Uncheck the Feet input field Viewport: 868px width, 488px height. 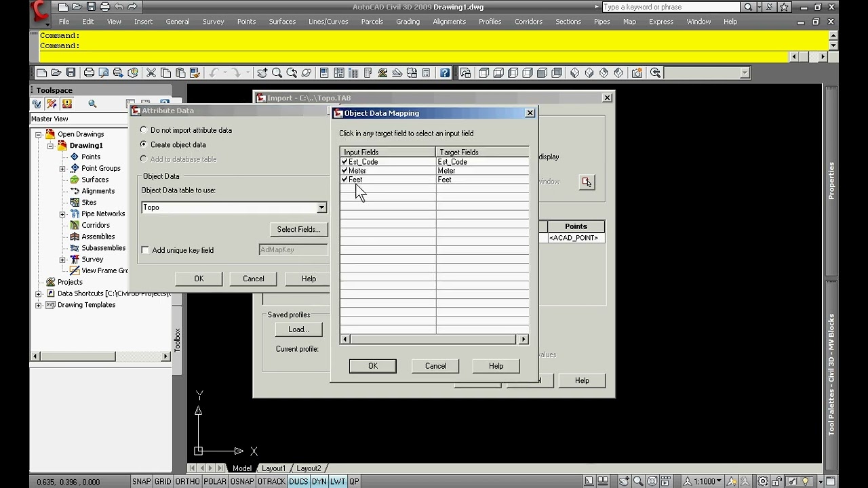[344, 180]
